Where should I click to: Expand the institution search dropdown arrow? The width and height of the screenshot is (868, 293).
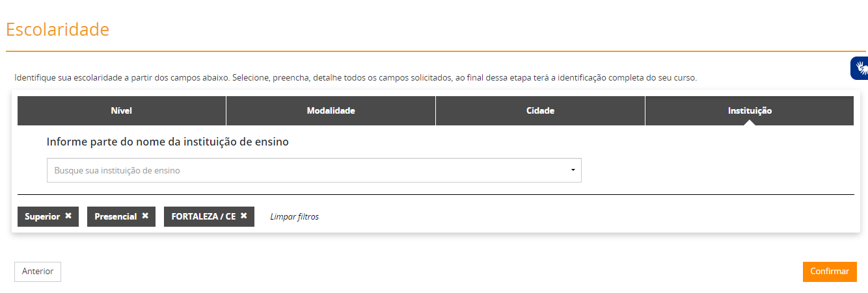tap(573, 170)
